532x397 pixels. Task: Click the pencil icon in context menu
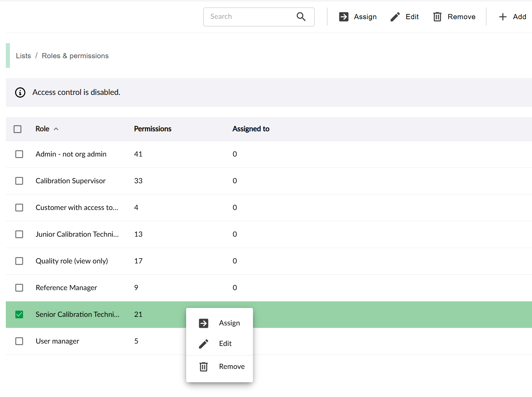click(204, 344)
